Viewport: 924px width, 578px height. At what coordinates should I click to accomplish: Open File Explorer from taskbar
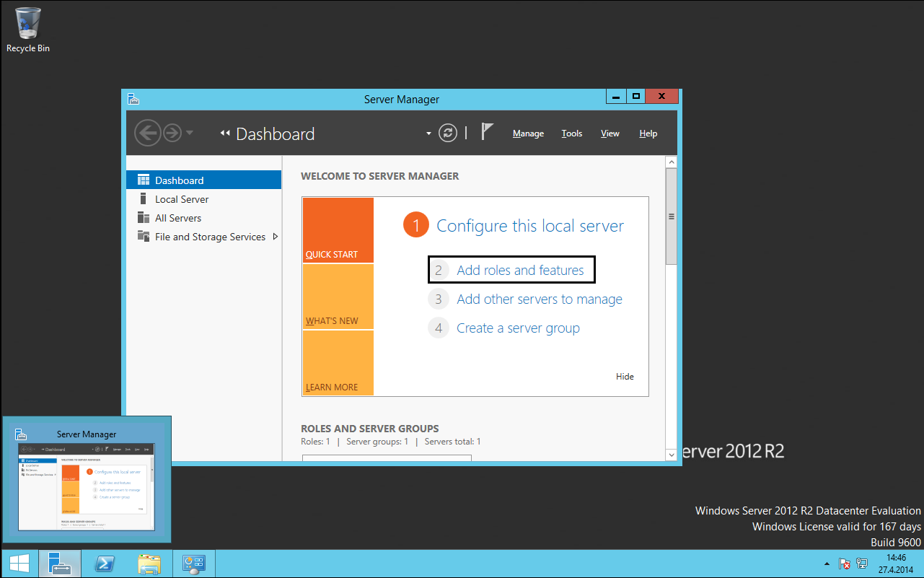click(149, 564)
